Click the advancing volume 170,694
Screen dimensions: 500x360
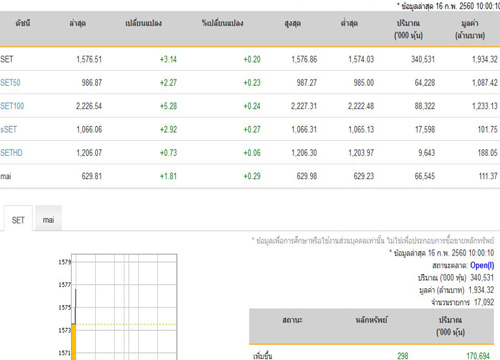[478, 356]
